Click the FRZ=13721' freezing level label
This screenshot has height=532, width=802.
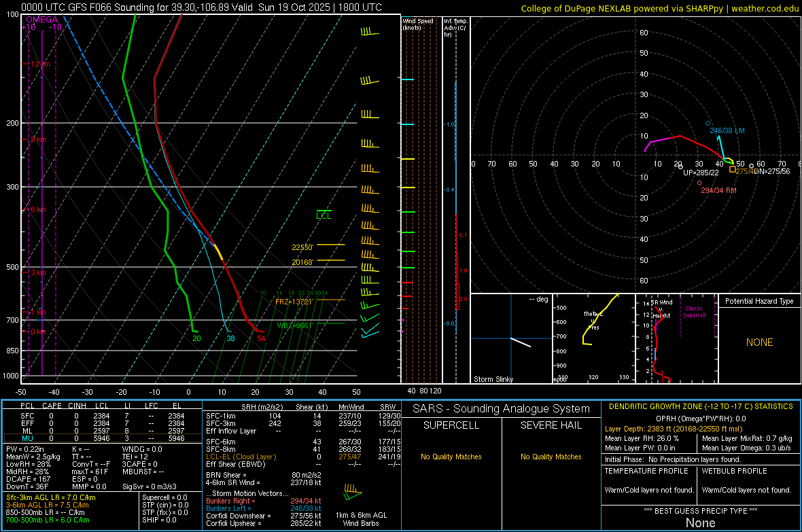pos(294,301)
